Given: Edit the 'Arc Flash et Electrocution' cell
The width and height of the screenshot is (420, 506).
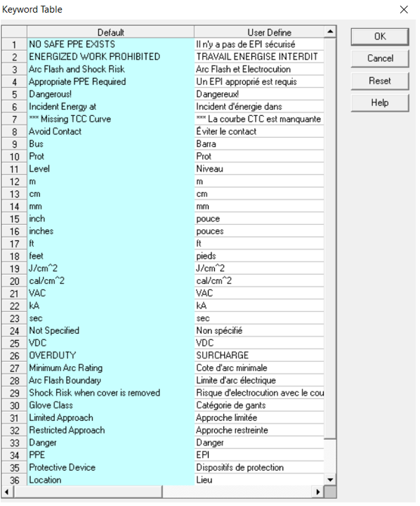Looking at the screenshot, I should [259, 69].
